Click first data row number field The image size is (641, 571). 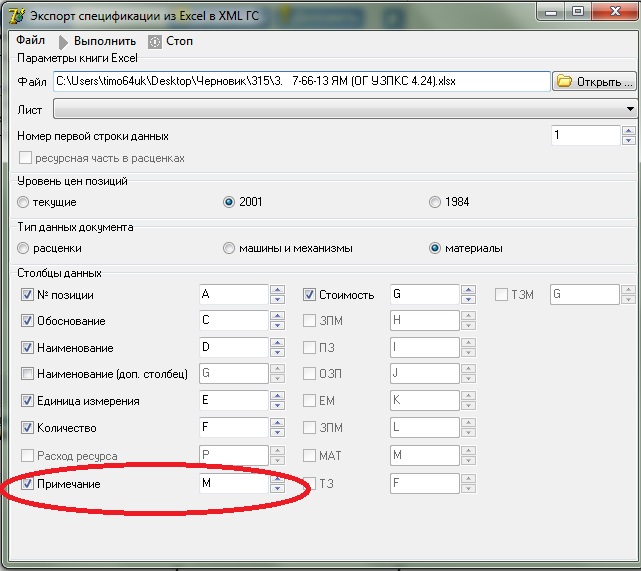click(x=585, y=135)
